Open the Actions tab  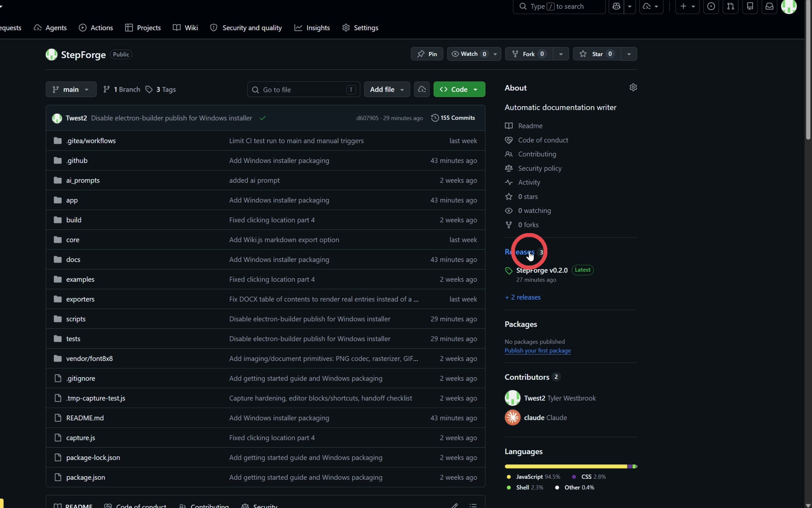tap(96, 28)
